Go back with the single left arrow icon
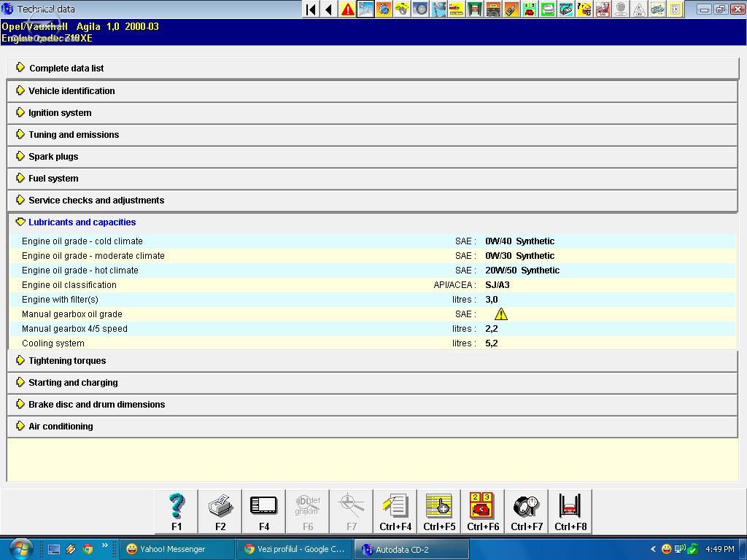747x560 pixels. (329, 9)
